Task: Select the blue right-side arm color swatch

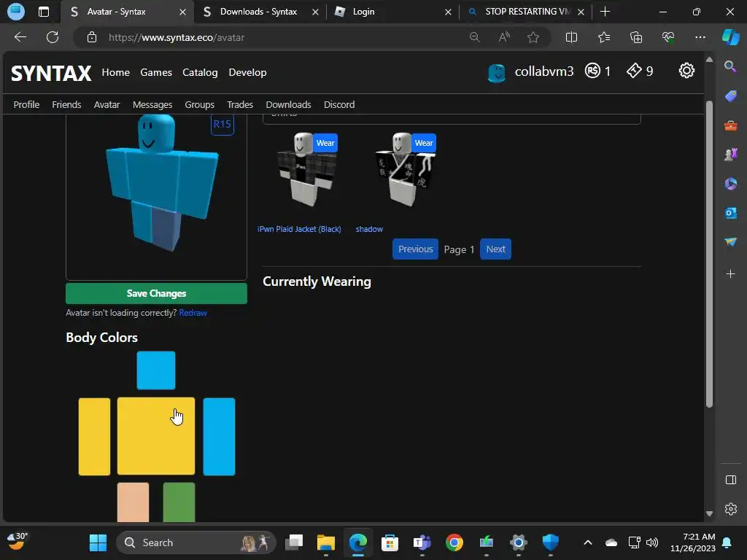Action: 219,437
